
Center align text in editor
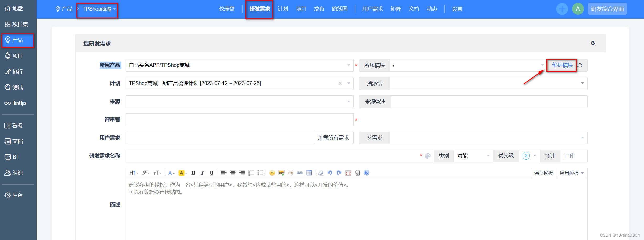coord(233,173)
